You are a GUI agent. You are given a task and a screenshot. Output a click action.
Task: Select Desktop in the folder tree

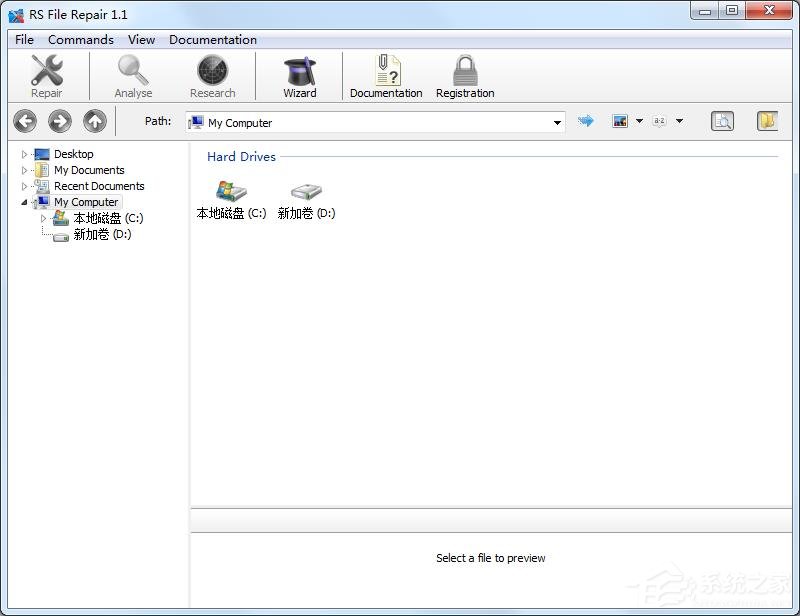[x=73, y=154]
